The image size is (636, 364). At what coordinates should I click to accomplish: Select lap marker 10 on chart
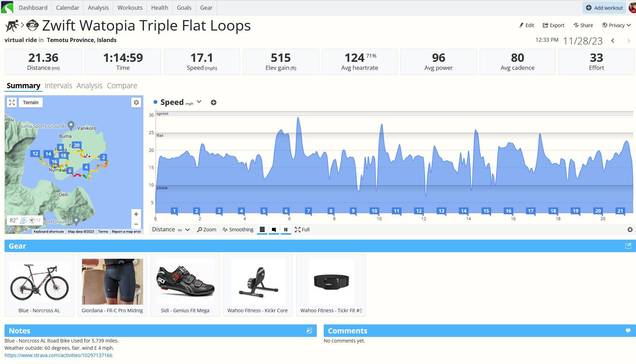click(374, 211)
